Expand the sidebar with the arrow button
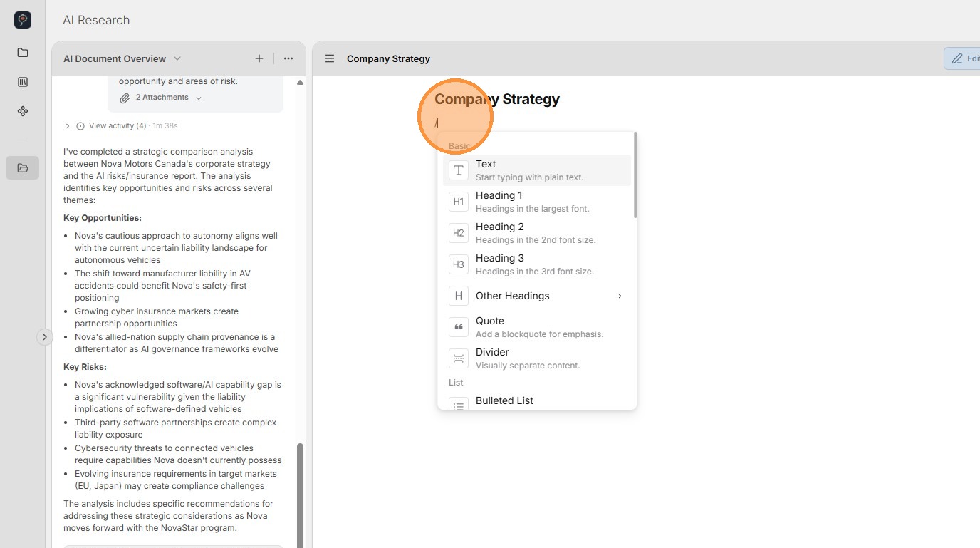This screenshot has height=548, width=980. pos(45,337)
